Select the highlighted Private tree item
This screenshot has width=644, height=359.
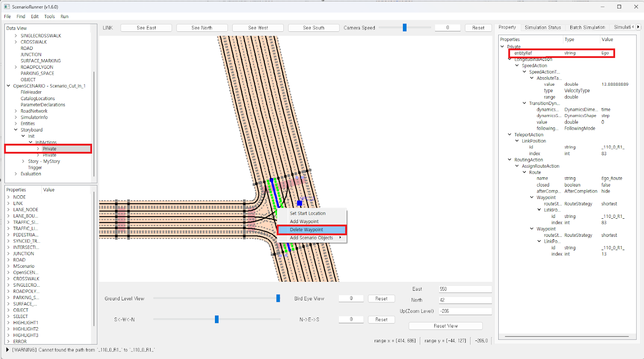tap(50, 149)
